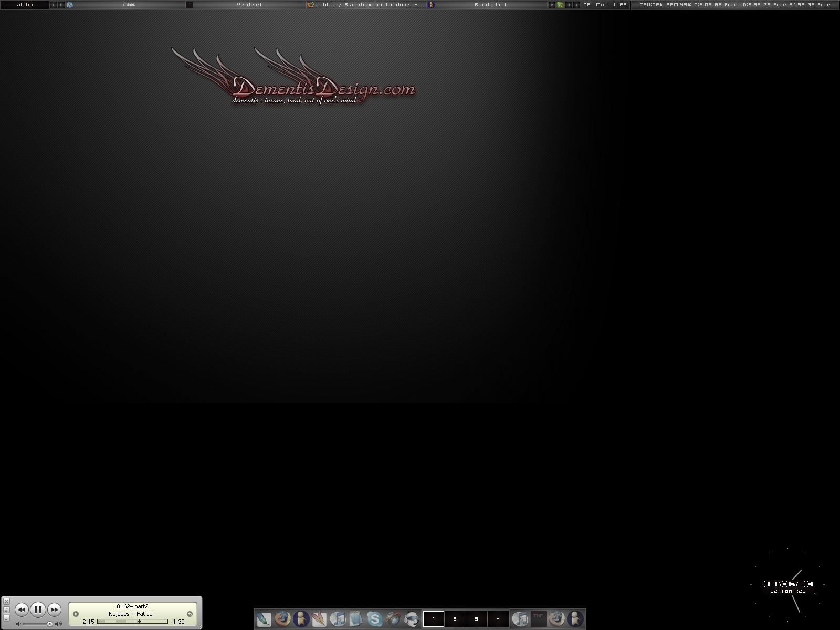Pause the song in the iTunes mini player
This screenshot has height=630, width=840.
[38, 610]
